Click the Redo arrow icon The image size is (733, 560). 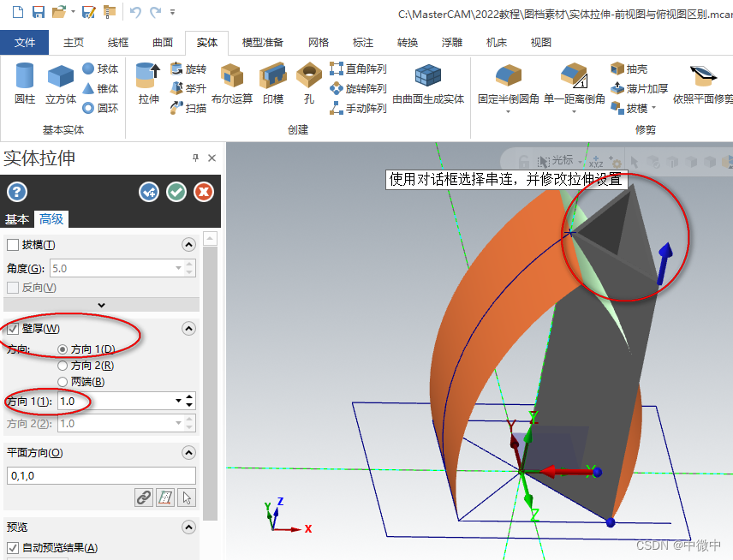(156, 12)
